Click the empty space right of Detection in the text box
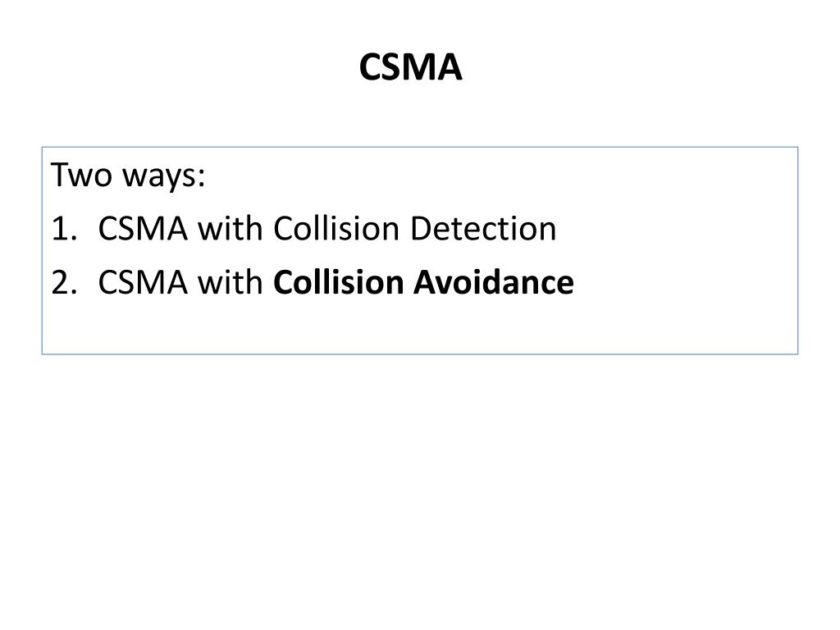Viewport: 840px width, 630px height. point(675,229)
